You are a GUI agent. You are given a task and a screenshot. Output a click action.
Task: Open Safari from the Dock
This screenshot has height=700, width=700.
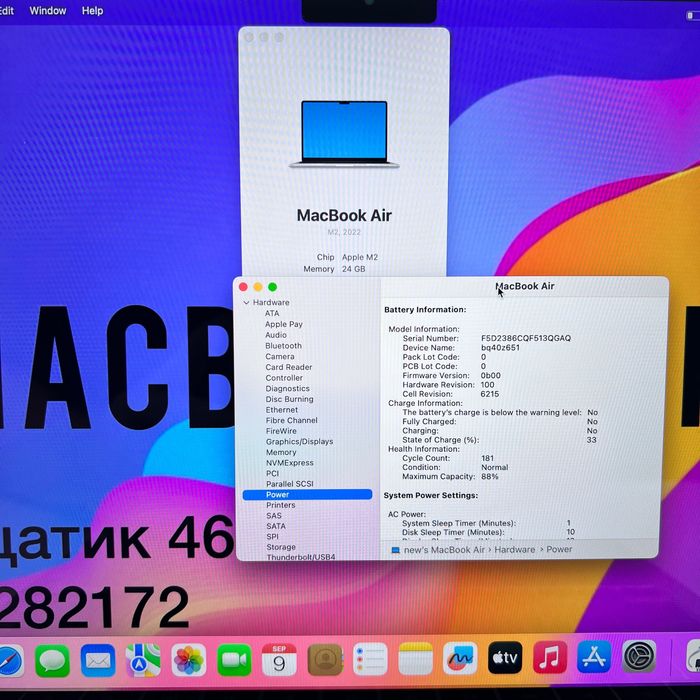[x=10, y=660]
